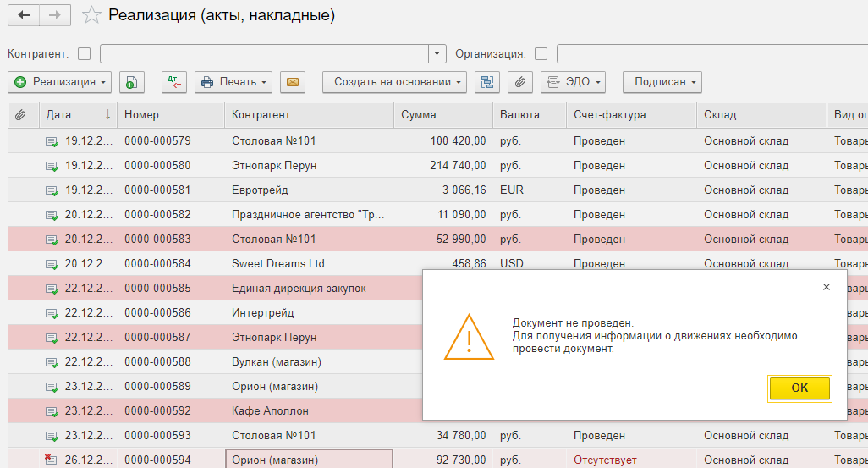The height and width of the screenshot is (468, 868).
Task: Open the Подписан status dropdown
Action: [x=662, y=83]
